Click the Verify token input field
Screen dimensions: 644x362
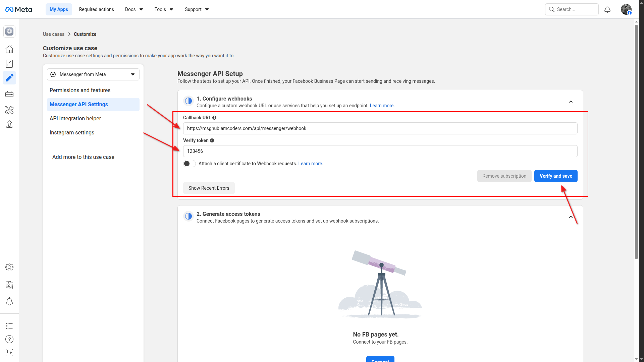pos(380,151)
